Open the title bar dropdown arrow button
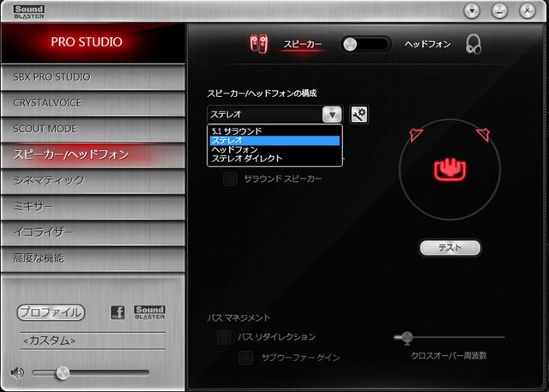549x392 pixels. (x=472, y=11)
